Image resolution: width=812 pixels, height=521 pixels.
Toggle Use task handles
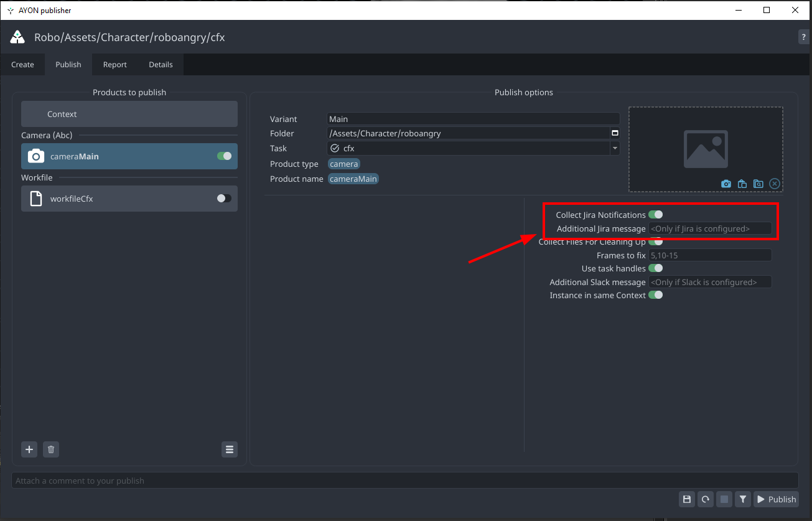[656, 268]
